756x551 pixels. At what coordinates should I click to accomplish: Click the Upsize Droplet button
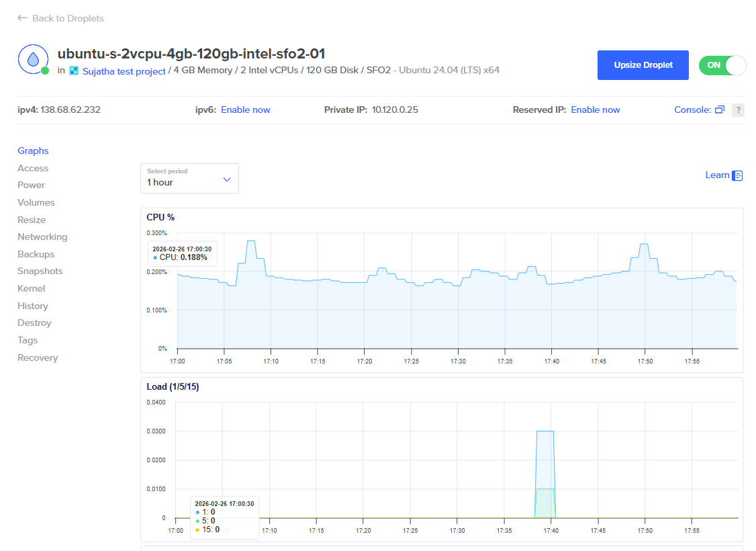point(643,65)
